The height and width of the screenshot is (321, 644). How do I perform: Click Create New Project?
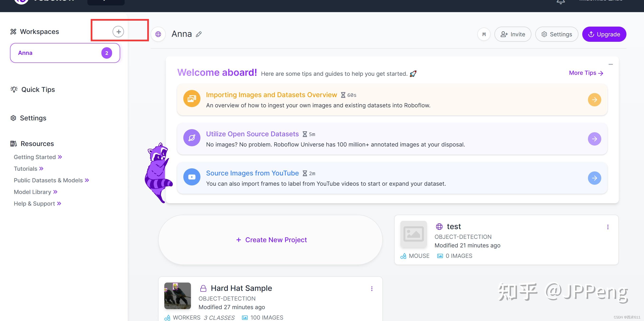pyautogui.click(x=271, y=240)
